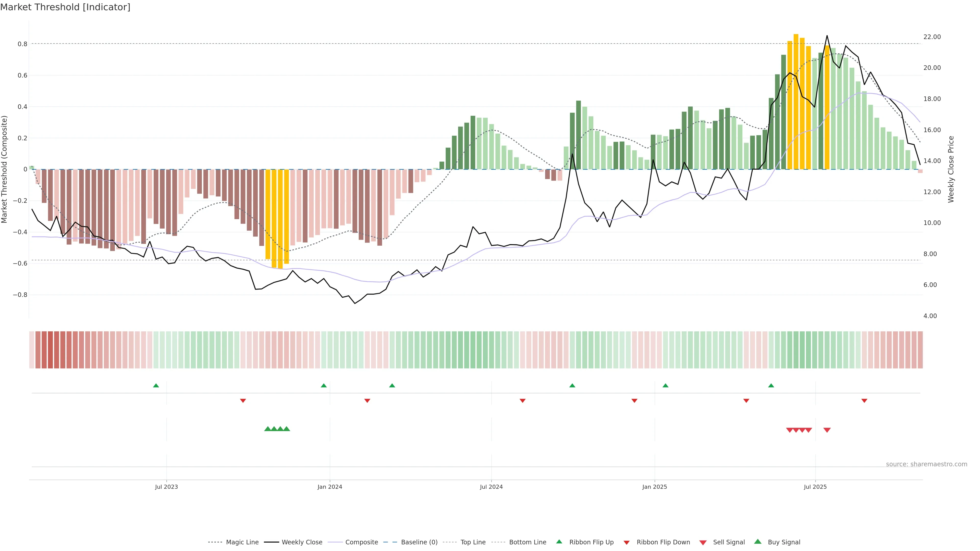Image resolution: width=980 pixels, height=551 pixels.
Task: Click the Weekly Close Price axis title
Action: (951, 169)
